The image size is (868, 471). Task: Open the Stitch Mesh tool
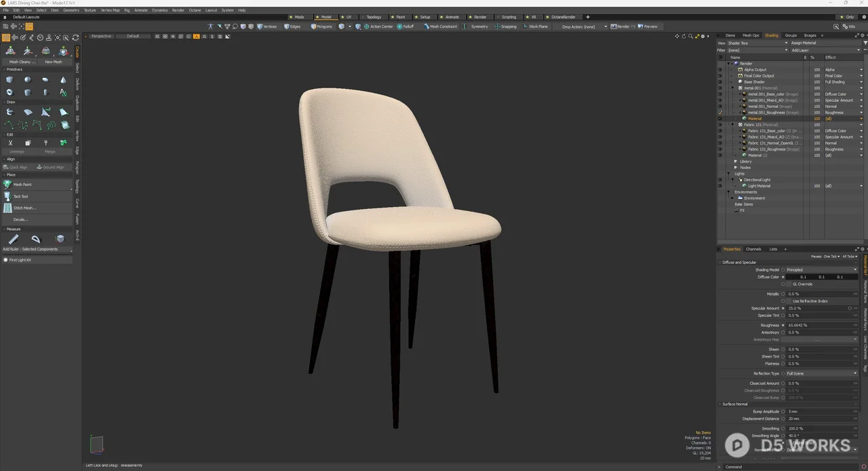click(37, 208)
